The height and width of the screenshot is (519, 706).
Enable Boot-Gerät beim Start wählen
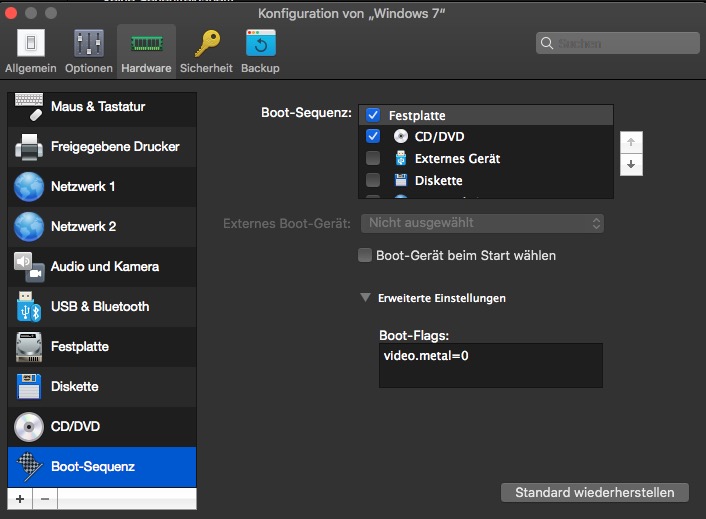point(365,255)
